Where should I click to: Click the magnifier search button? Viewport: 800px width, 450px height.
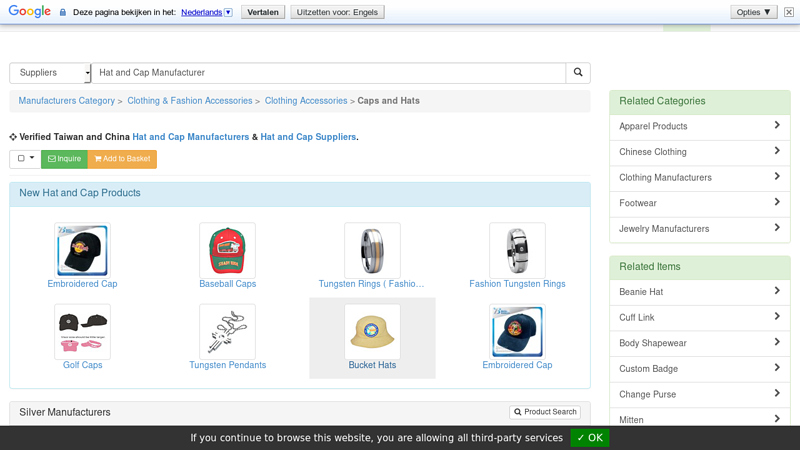coord(578,72)
